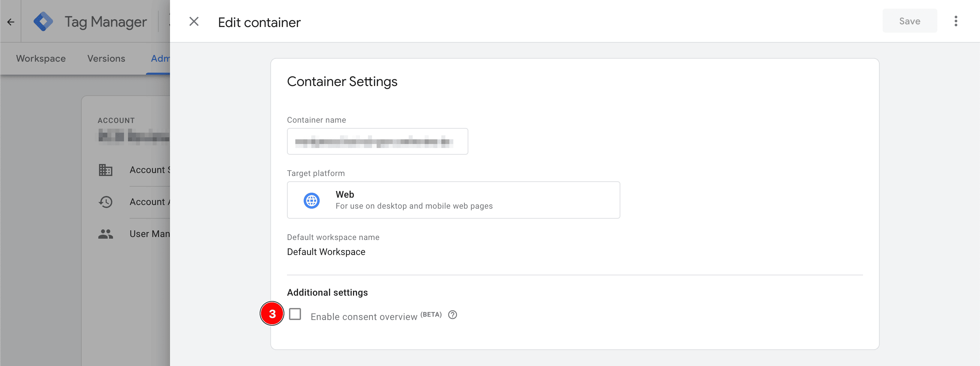The height and width of the screenshot is (366, 980).
Task: Switch to the Workspace tab
Action: [41, 59]
